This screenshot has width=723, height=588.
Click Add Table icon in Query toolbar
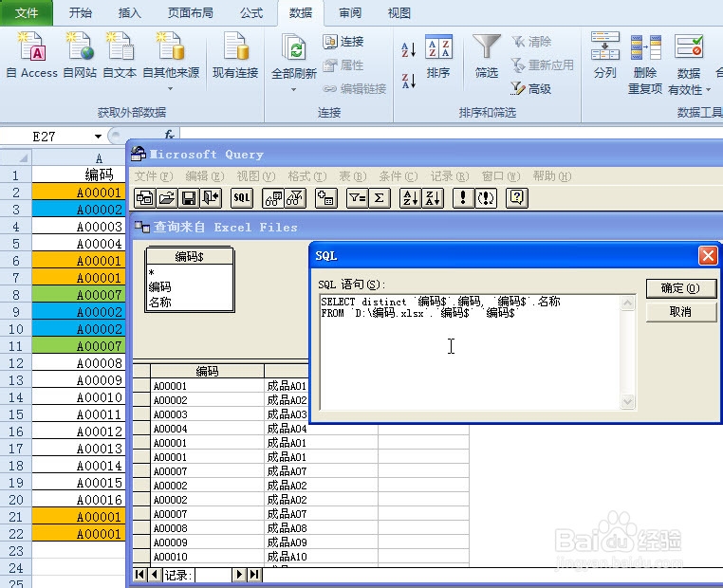(326, 198)
